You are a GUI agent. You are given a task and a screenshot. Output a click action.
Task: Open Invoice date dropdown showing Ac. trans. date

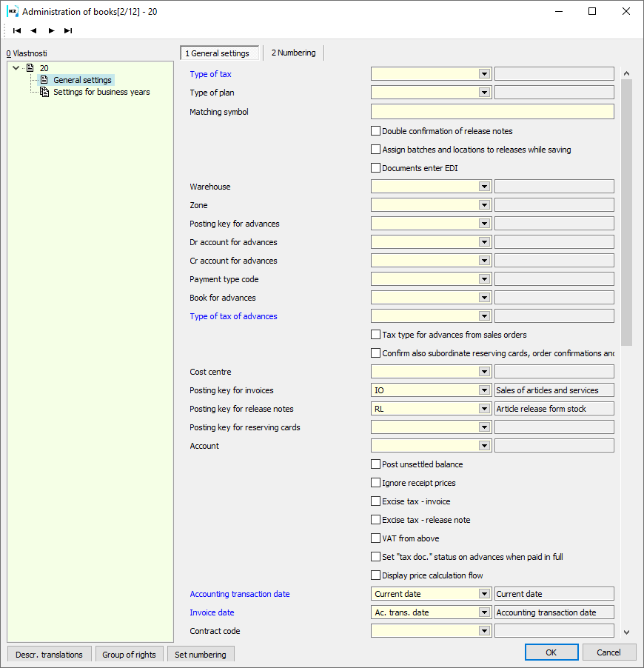(x=484, y=612)
